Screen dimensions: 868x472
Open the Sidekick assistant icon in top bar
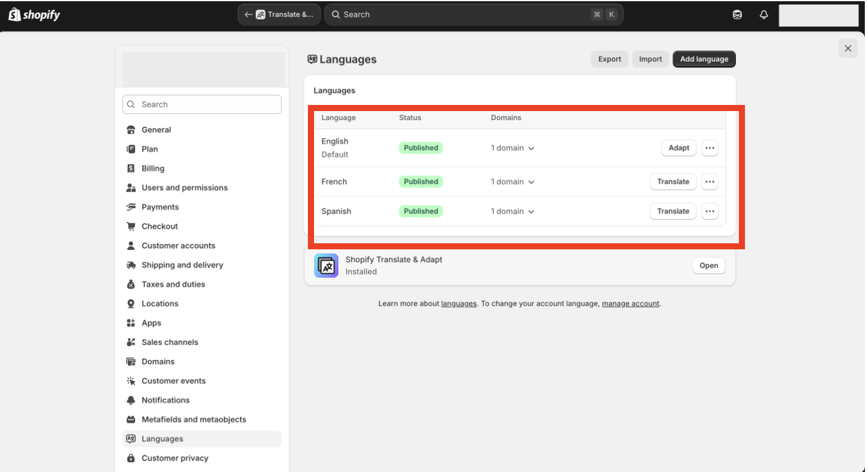pos(738,15)
